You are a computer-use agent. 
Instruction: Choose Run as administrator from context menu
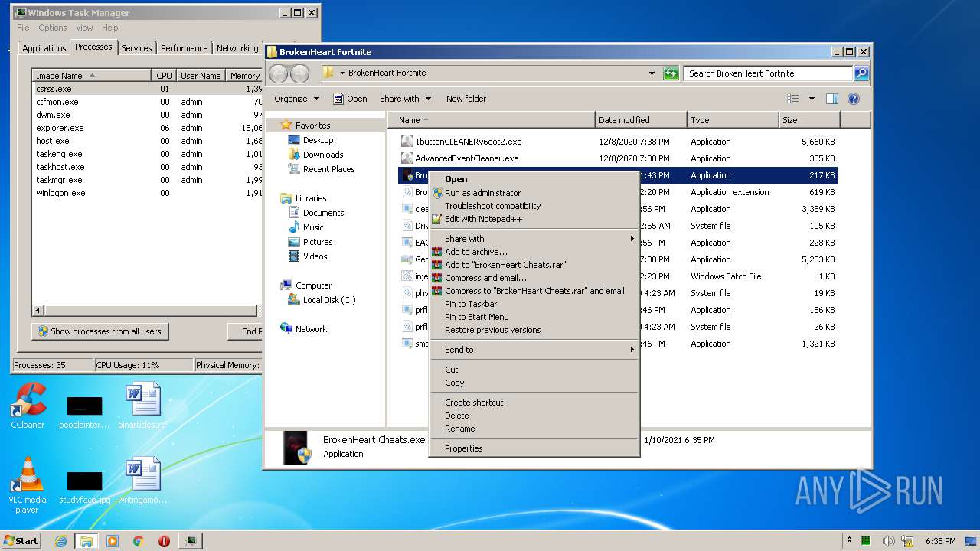(x=534, y=193)
